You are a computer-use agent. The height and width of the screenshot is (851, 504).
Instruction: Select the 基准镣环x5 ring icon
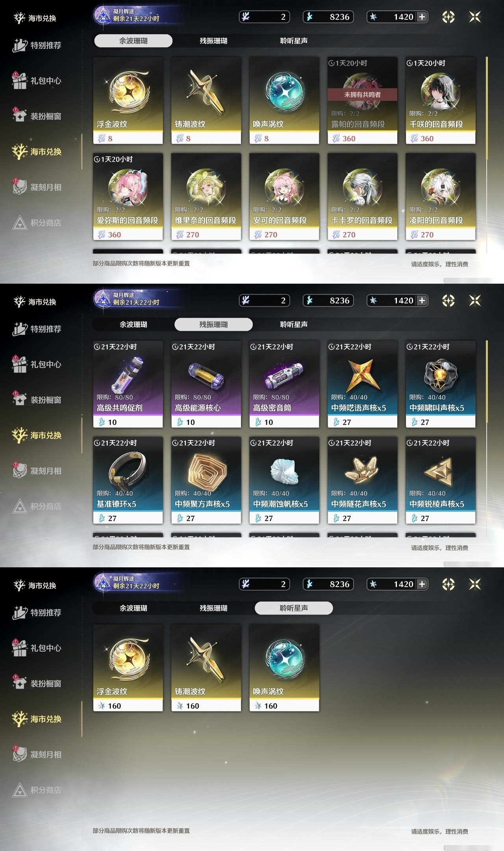pyautogui.click(x=128, y=470)
